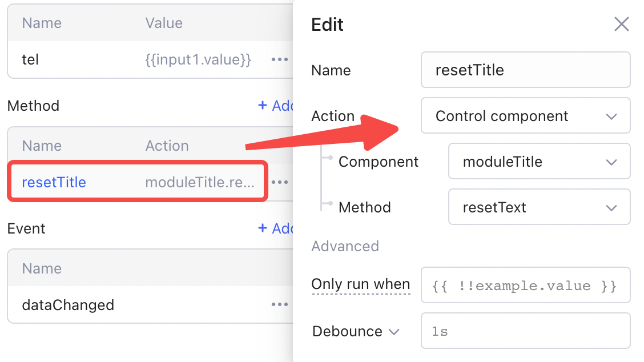Screen dimensions: 644x362
Task: Focus the Only run when expression field
Action: (525, 285)
